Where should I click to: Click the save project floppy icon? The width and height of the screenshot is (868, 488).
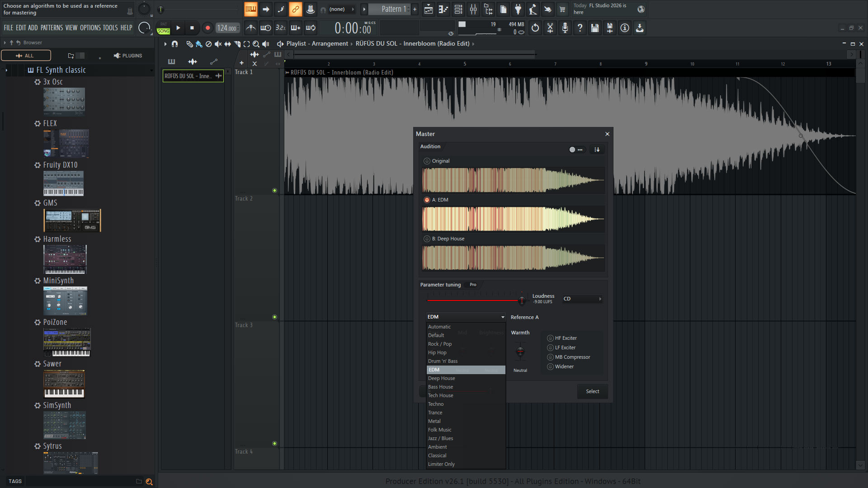(595, 28)
